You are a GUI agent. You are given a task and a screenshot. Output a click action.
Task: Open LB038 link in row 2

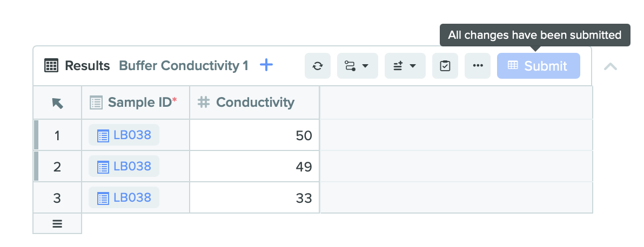[132, 166]
